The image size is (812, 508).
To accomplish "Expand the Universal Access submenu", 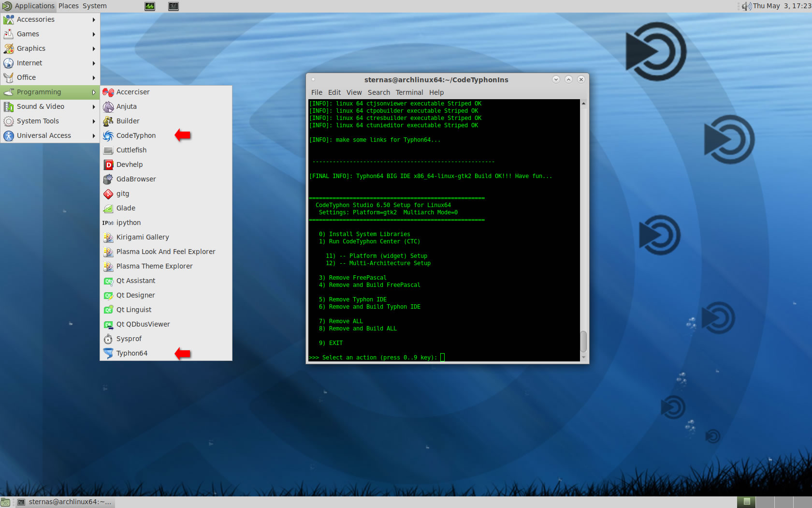I will click(x=50, y=135).
